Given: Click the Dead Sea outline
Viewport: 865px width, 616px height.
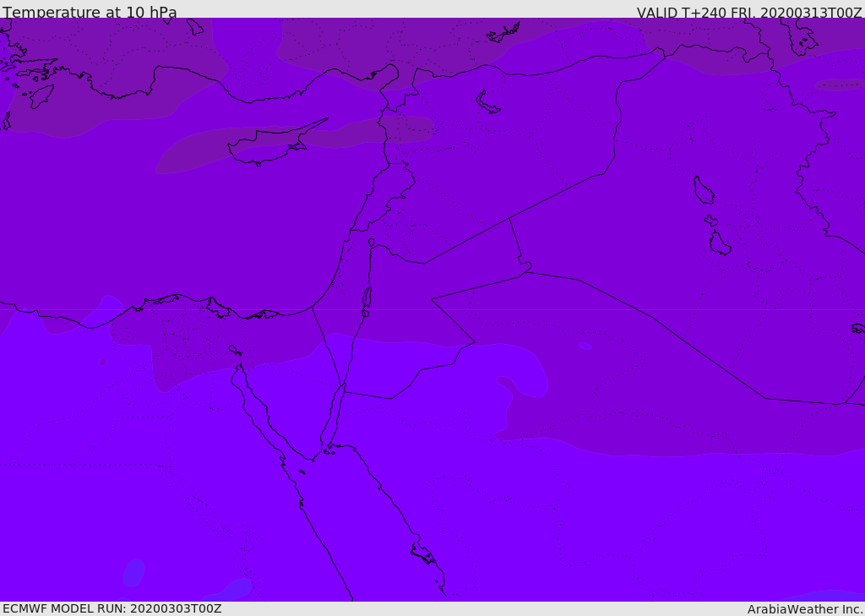Looking at the screenshot, I should click(367, 297).
